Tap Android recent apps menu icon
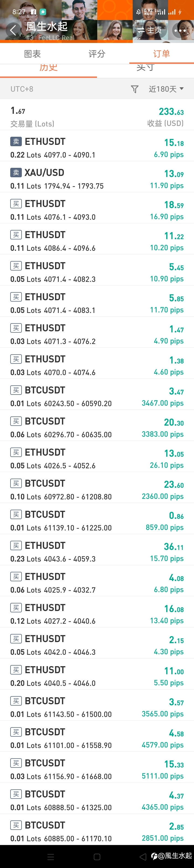This screenshot has width=194, height=868. (x=51, y=856)
